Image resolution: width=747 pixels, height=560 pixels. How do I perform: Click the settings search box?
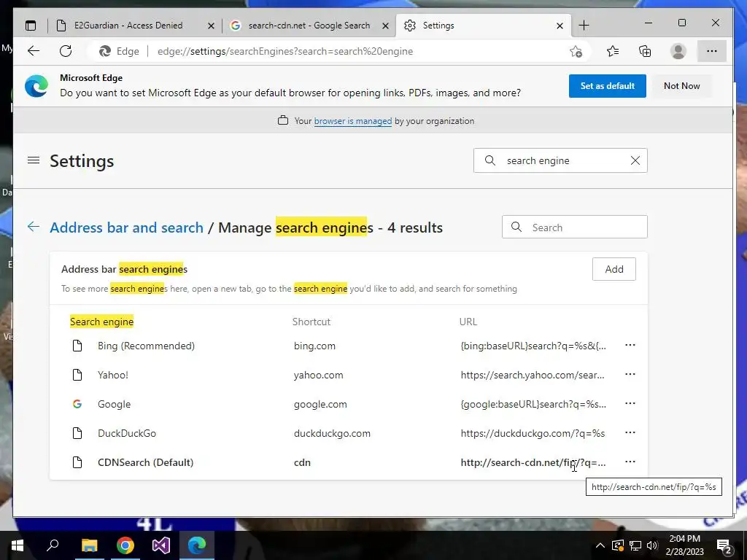click(560, 160)
